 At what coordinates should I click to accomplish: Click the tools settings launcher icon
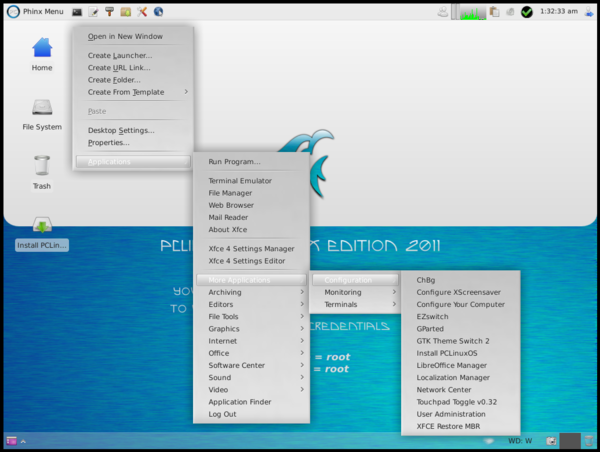[x=142, y=12]
